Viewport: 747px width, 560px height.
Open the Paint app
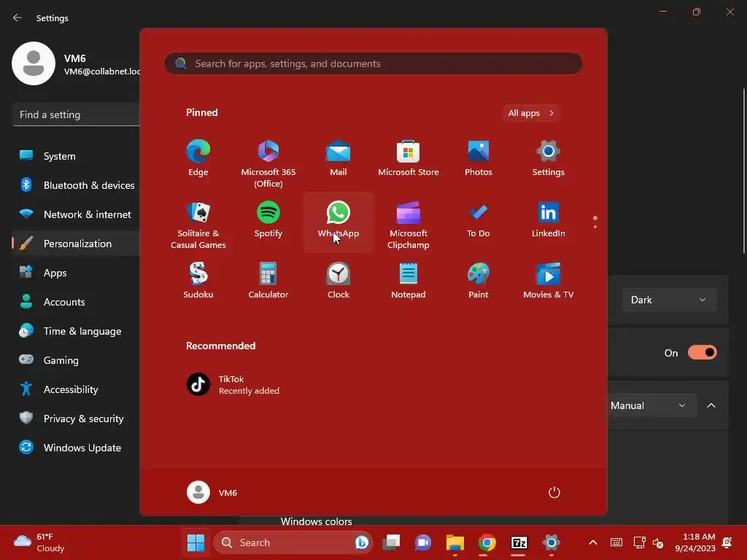pos(479,281)
